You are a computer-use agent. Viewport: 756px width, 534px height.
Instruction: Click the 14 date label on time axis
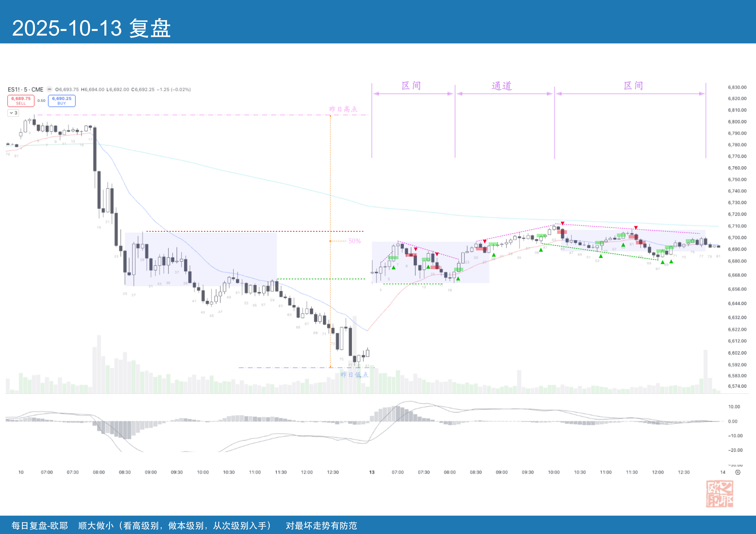pyautogui.click(x=722, y=472)
